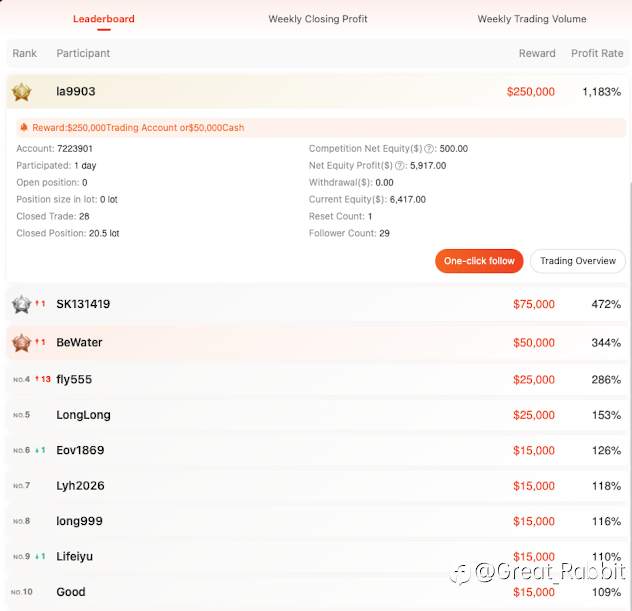Click the Account number 7223901

pos(75,149)
